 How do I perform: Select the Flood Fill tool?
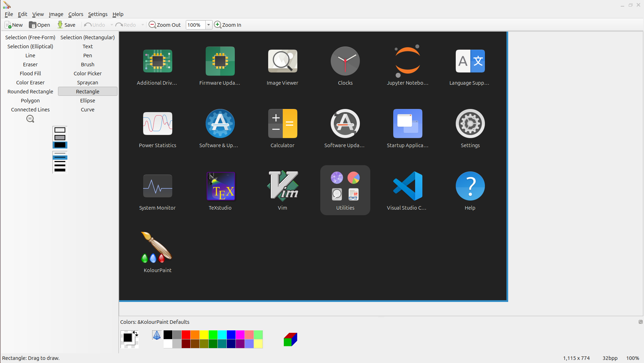(30, 74)
